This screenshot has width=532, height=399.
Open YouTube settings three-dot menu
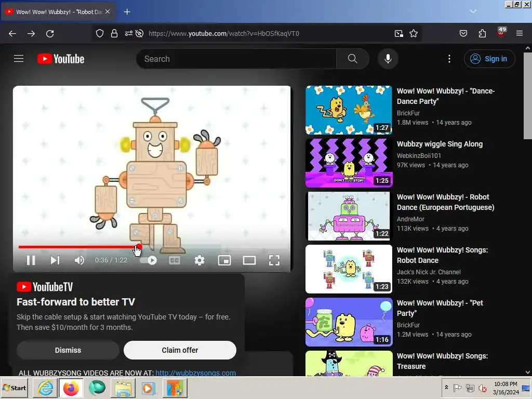[449, 59]
